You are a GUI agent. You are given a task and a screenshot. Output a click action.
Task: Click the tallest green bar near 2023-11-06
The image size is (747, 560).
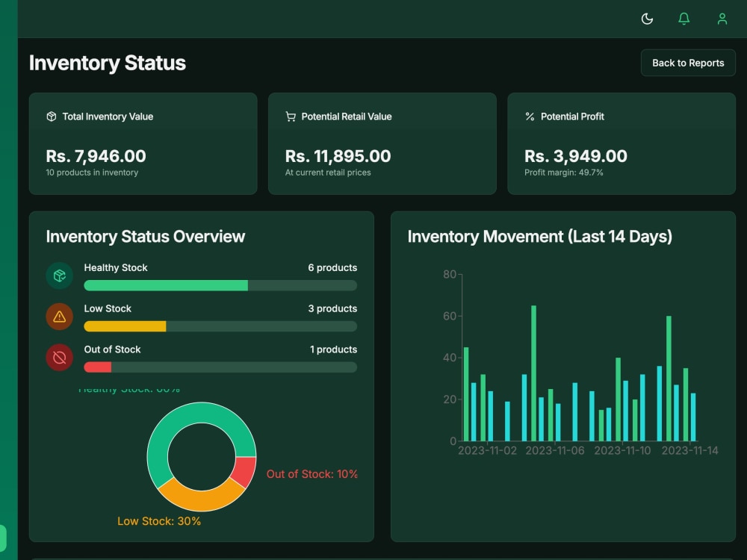pos(533,373)
